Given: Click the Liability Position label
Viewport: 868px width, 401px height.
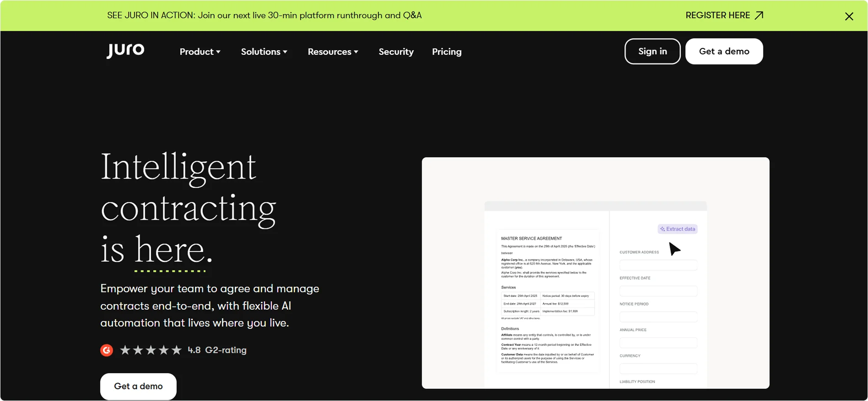Looking at the screenshot, I should (x=637, y=382).
